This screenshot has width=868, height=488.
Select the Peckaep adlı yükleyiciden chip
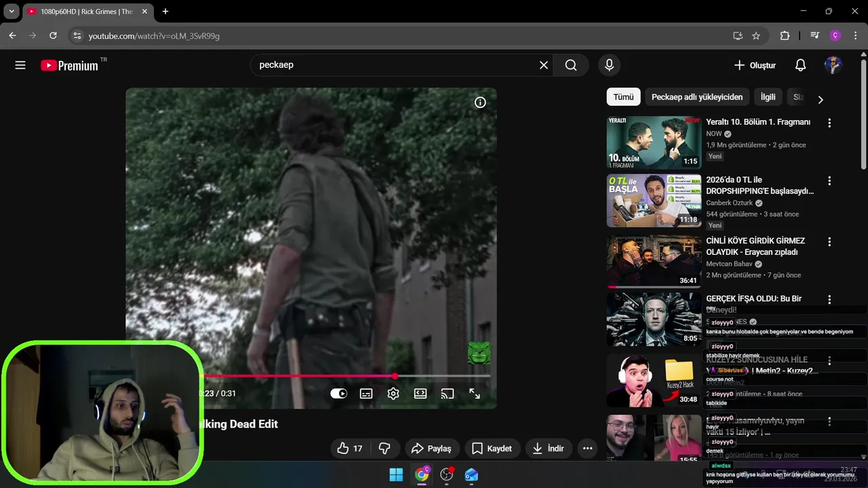pos(697,97)
